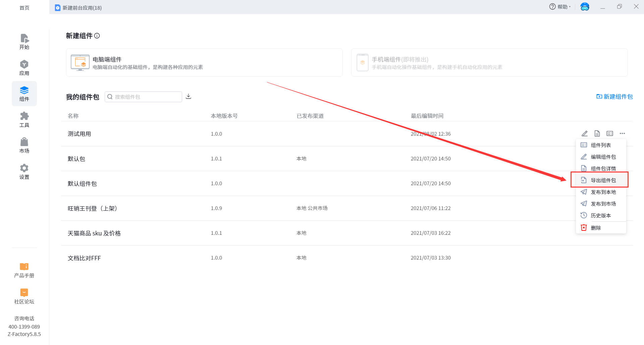Click the info icon next to 新建组件
The height and width of the screenshot is (345, 644).
click(97, 36)
